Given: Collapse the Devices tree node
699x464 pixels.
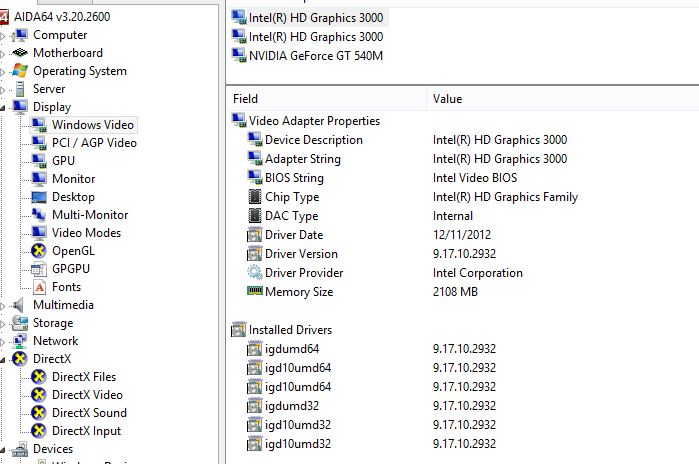Looking at the screenshot, I should (3, 450).
